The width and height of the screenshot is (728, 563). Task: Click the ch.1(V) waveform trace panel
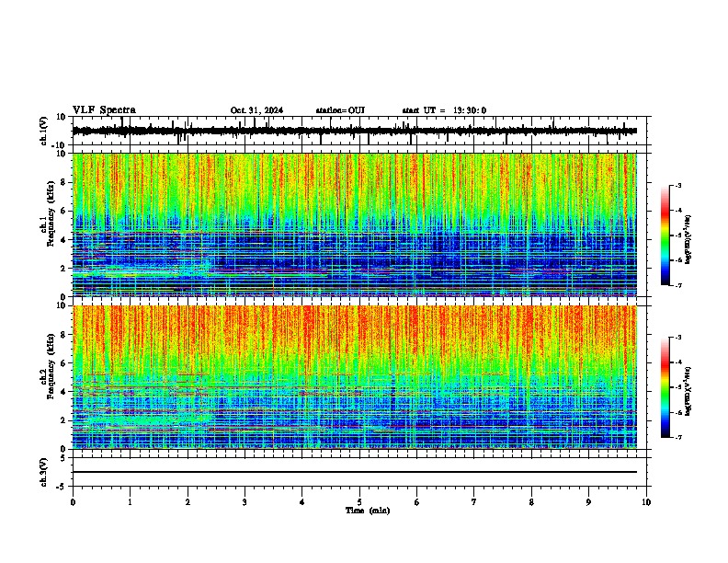[358, 131]
